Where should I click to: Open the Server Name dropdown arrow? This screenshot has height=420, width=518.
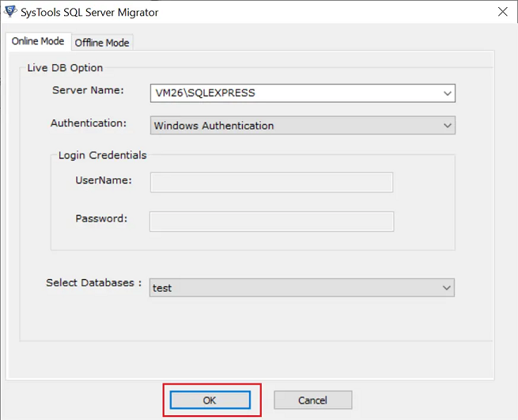tap(448, 93)
